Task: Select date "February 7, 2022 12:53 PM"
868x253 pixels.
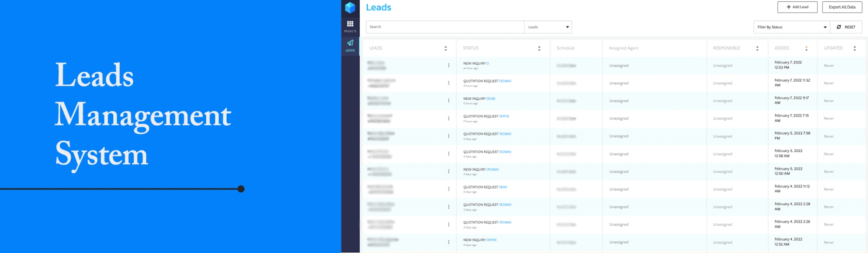Action: pos(788,65)
